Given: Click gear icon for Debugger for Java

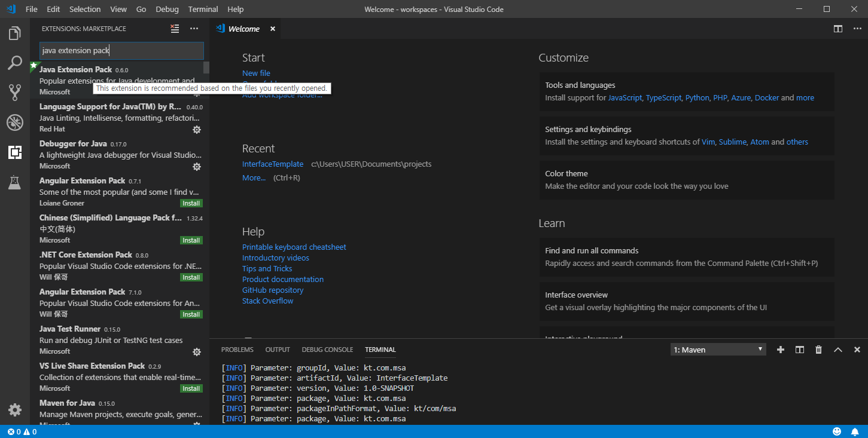Looking at the screenshot, I should point(196,167).
